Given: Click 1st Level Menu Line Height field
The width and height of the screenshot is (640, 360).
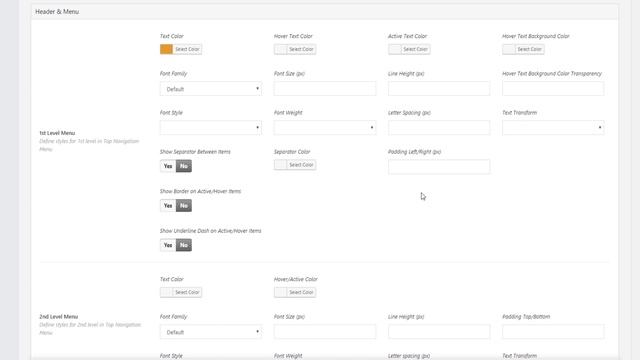Looking at the screenshot, I should [439, 89].
